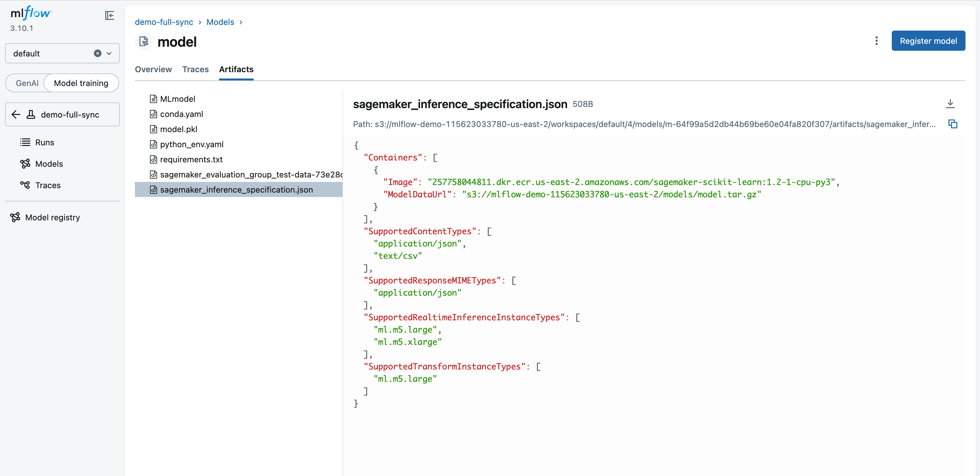The image size is (980, 476).
Task: Switch to Model training mode
Action: point(81,83)
